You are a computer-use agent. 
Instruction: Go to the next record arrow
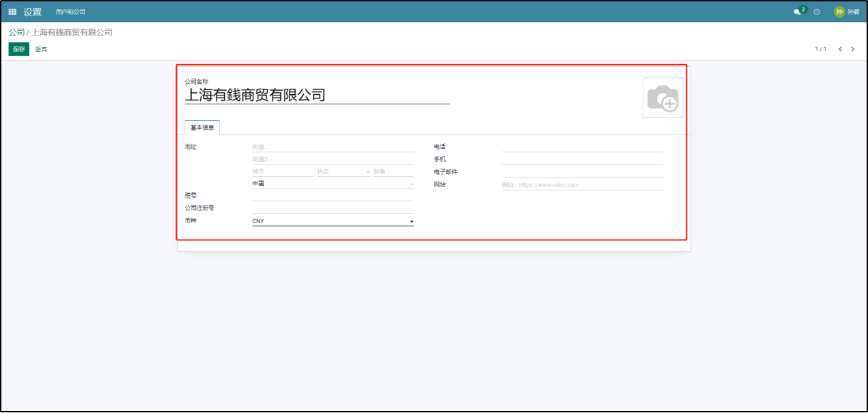852,49
